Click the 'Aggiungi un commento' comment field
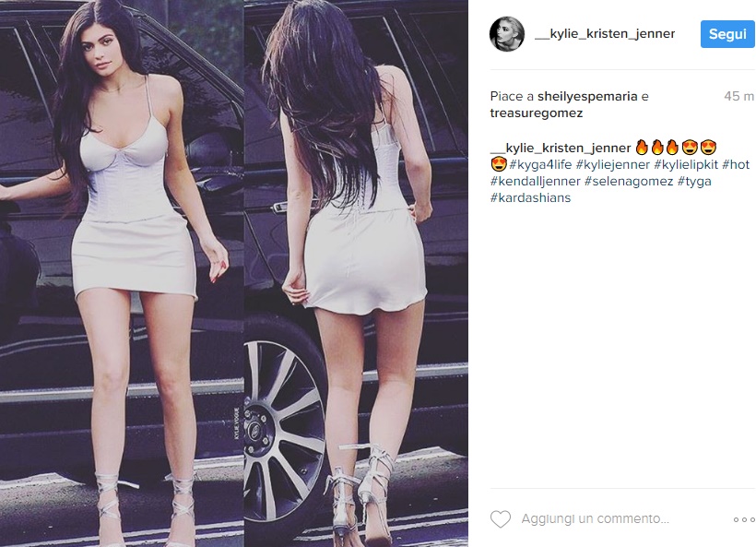This screenshot has height=547, width=756. point(595,519)
